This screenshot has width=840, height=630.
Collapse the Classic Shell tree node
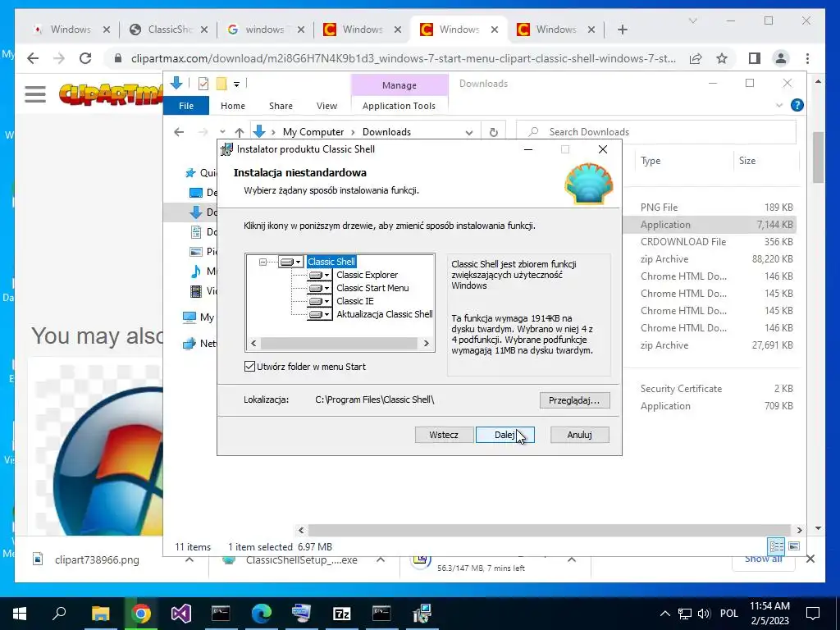pos(262,262)
